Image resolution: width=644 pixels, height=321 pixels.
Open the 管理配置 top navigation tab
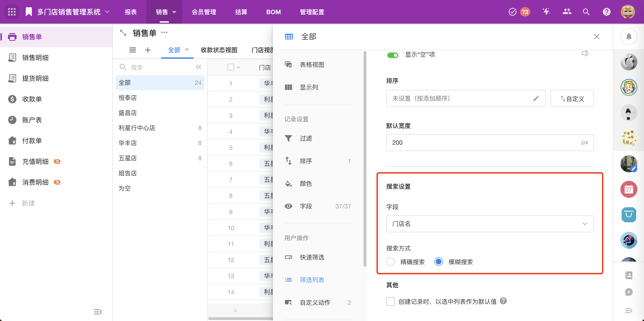[x=312, y=12]
